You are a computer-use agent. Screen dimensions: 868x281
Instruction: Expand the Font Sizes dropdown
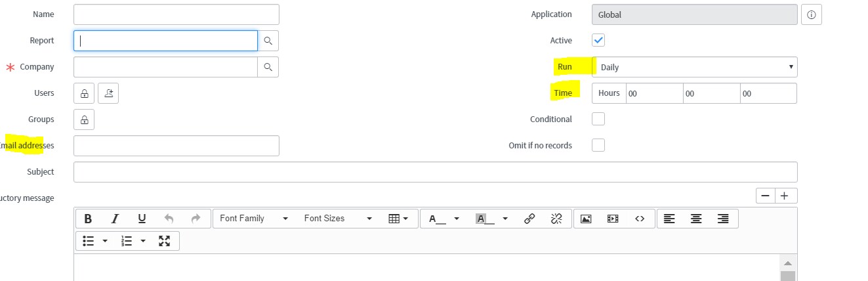[338, 219]
